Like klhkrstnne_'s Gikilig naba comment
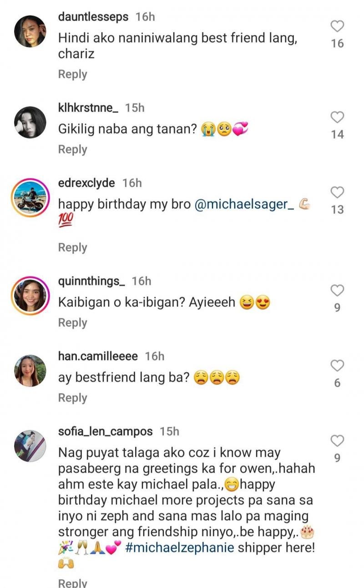 coord(337,118)
